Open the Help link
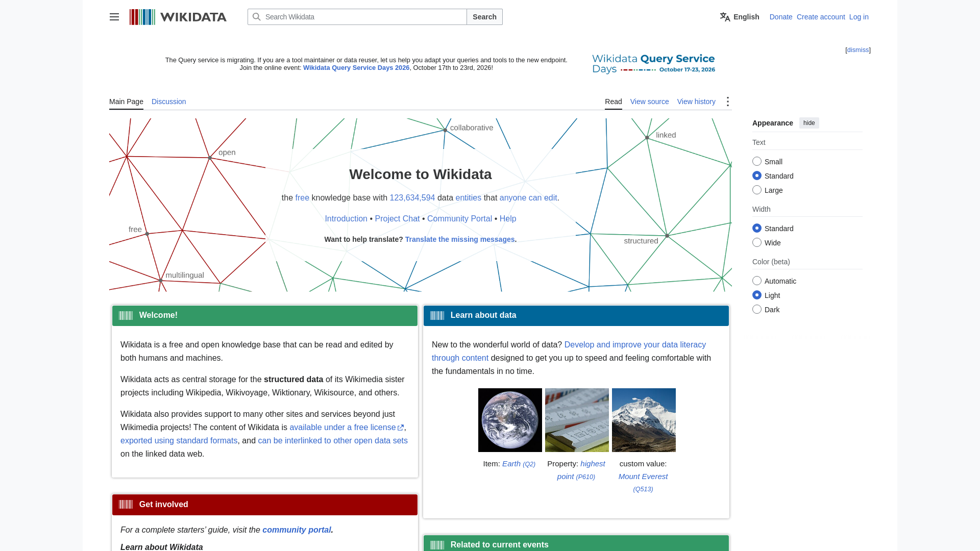The image size is (980, 551). (508, 219)
